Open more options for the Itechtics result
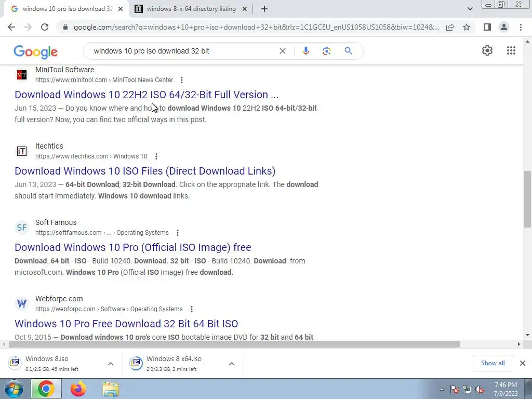 (156, 156)
